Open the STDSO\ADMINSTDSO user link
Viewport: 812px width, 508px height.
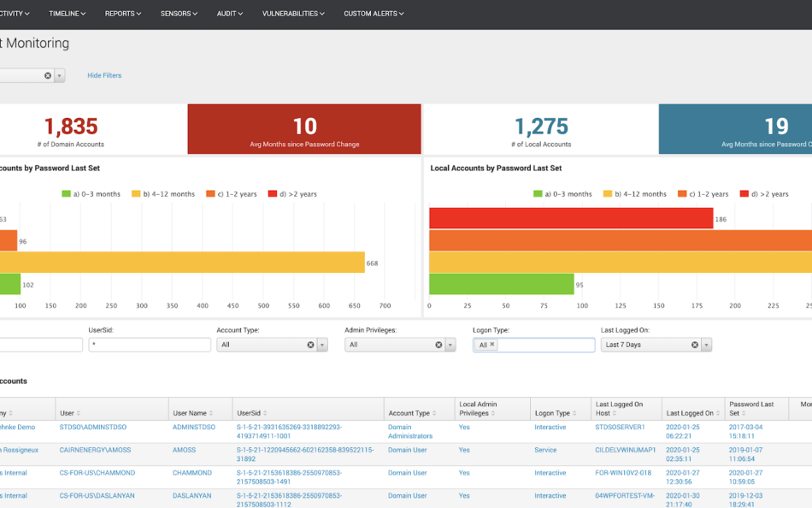point(92,427)
